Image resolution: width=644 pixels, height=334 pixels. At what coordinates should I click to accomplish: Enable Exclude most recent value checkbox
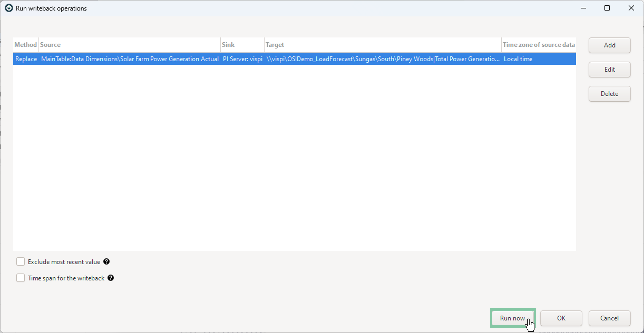coord(21,261)
